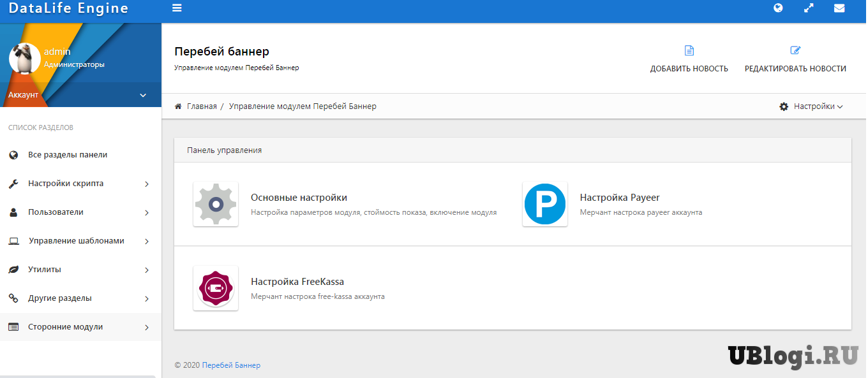The image size is (868, 378).
Task: Go to Главная breadcrumb link
Action: (201, 106)
